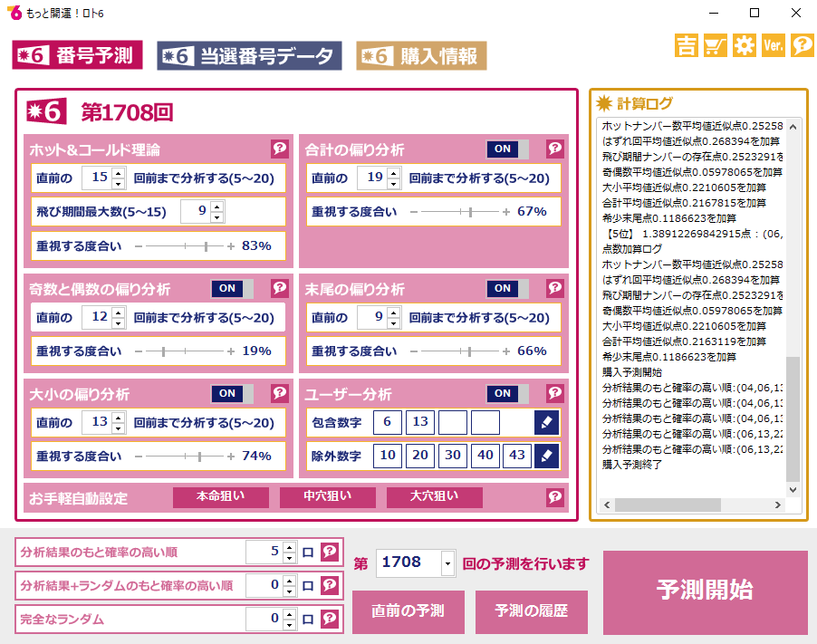Open the shopping cart icon
817x644 pixels.
click(716, 46)
